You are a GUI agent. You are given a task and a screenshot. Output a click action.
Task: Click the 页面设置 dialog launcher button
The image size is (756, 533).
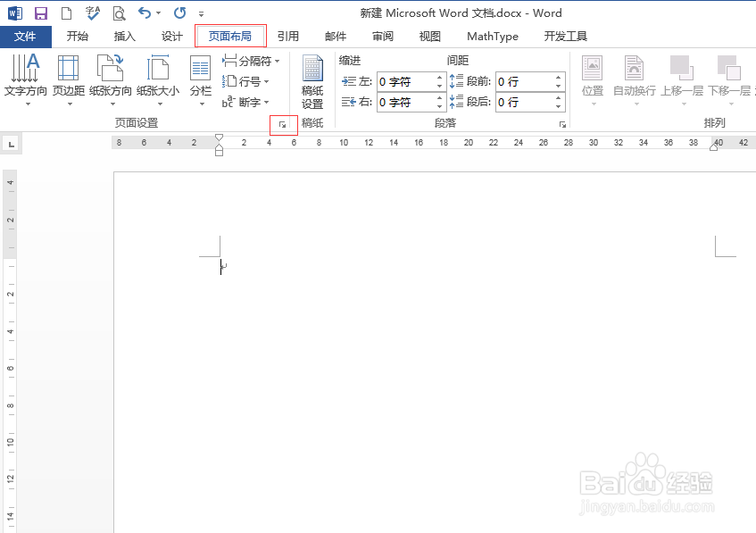pos(283,125)
